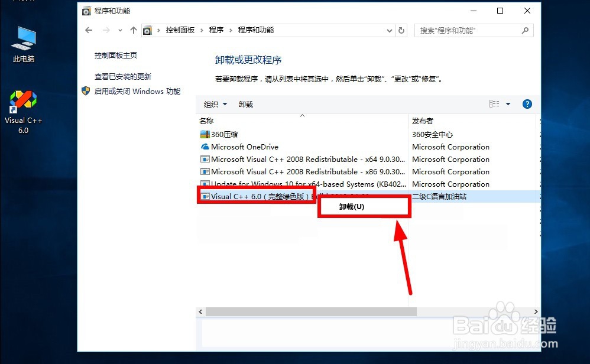Open 控制面板 breadcrumb
This screenshot has width=590, height=364.
click(x=180, y=30)
